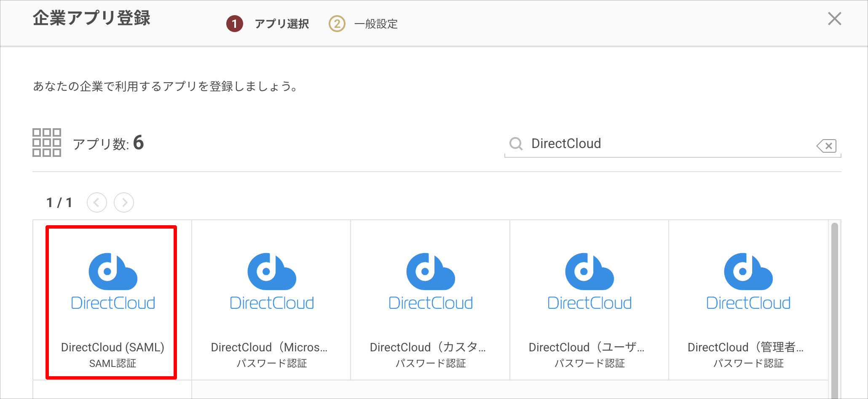Close the 企業アプリ登録 dialog with X
This screenshot has width=868, height=399.
click(x=834, y=19)
